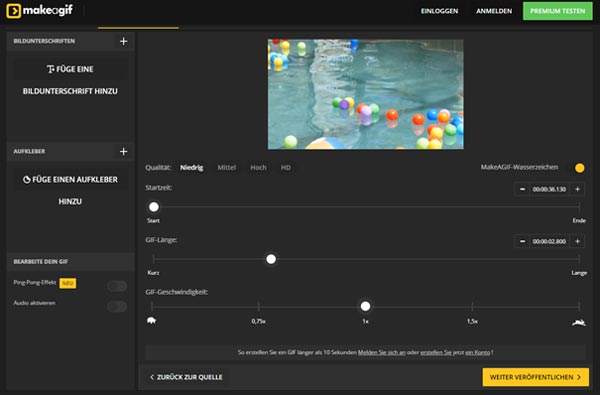Click the Bildunterschriften section header
This screenshot has height=395, width=600.
tap(70, 41)
